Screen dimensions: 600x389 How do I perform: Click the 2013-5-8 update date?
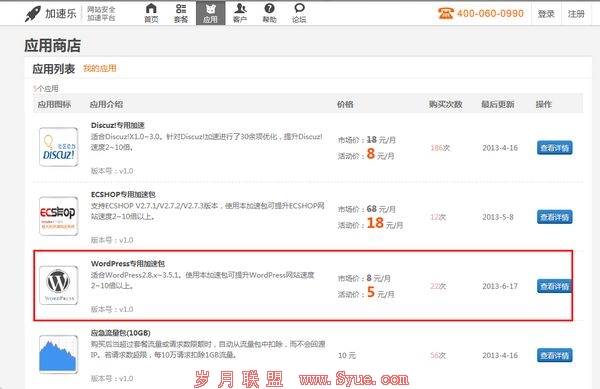(498, 217)
